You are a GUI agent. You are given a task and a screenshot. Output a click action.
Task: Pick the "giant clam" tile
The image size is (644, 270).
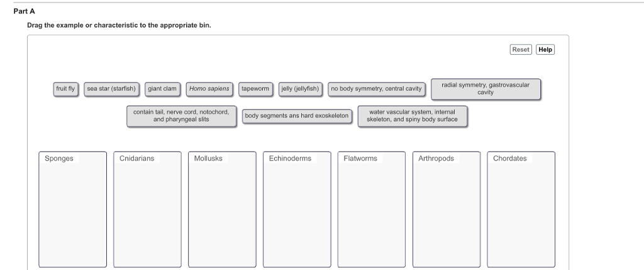(x=162, y=89)
